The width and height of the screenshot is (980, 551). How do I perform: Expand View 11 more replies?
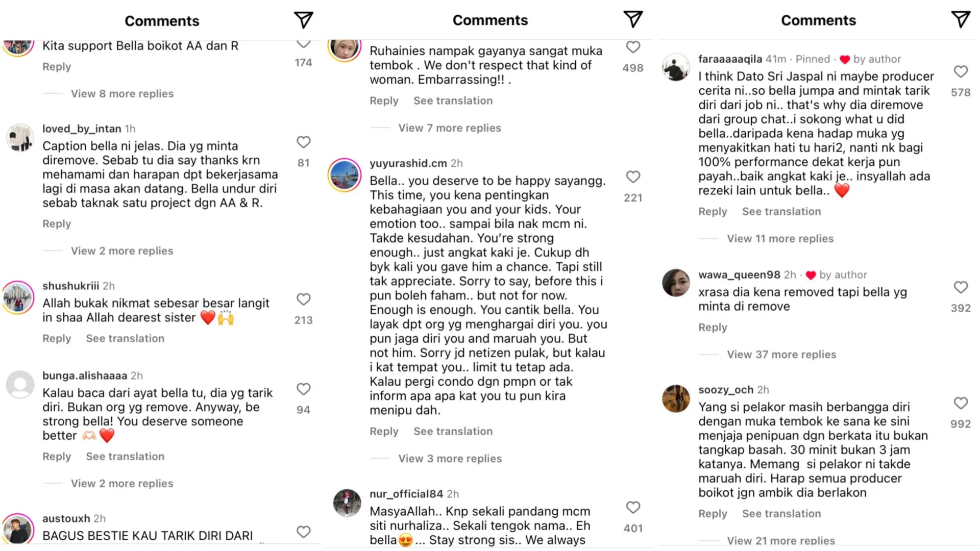click(780, 239)
